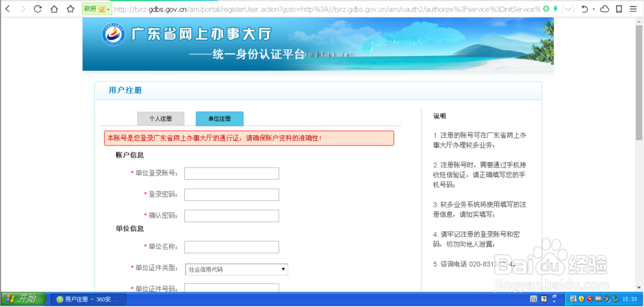
Task: Open the browser hamburger menu
Action: (633, 8)
